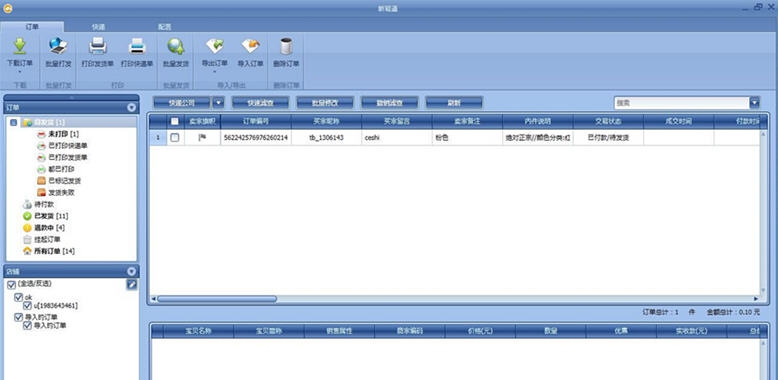The image size is (778, 380).
Task: Collapse the 店铺 panel with its round arrow
Action: pyautogui.click(x=131, y=271)
